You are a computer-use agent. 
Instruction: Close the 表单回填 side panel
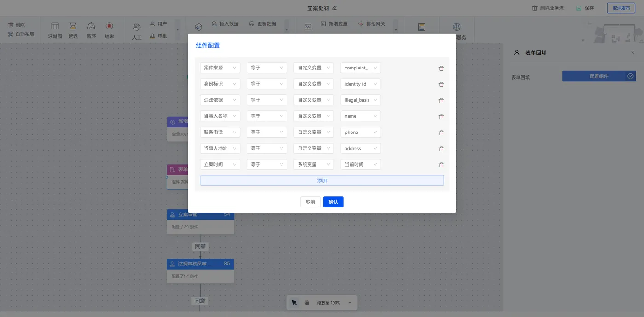click(x=633, y=53)
